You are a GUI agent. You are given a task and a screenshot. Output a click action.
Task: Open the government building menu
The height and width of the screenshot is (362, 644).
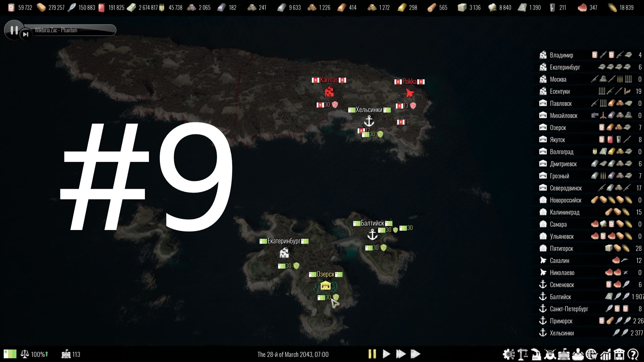coord(564,354)
